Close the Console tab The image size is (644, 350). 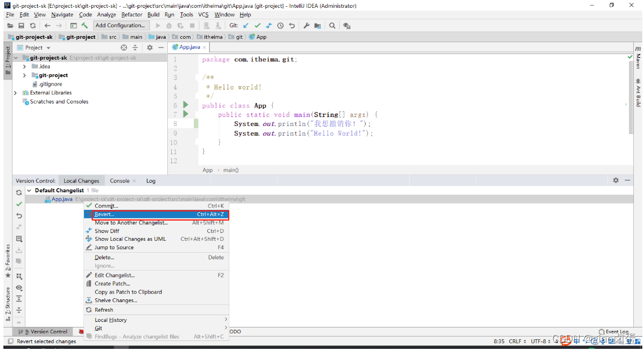[x=134, y=181]
